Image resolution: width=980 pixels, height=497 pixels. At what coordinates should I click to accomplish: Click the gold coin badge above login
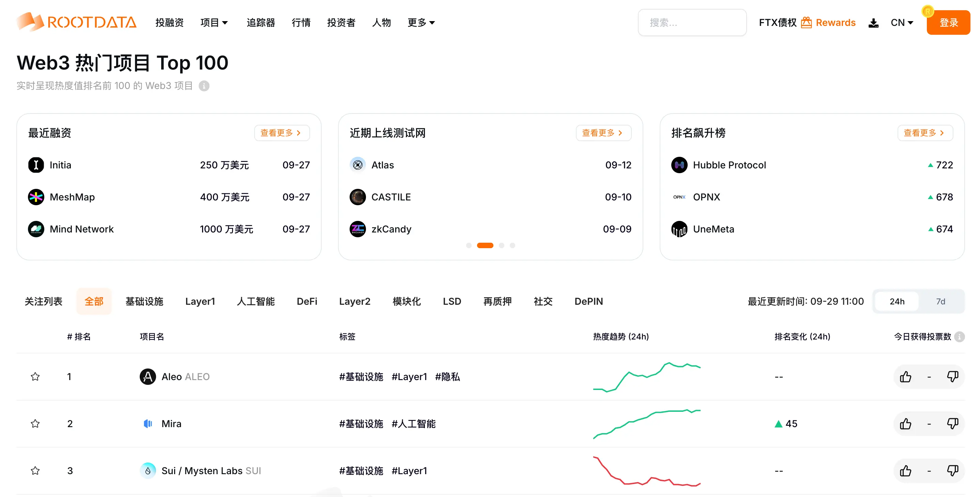(928, 11)
